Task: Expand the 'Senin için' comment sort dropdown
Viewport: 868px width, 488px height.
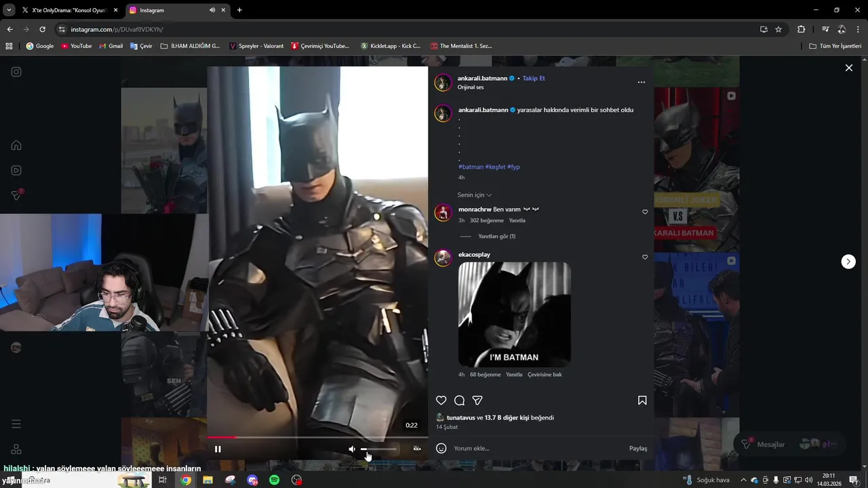Action: coord(475,195)
